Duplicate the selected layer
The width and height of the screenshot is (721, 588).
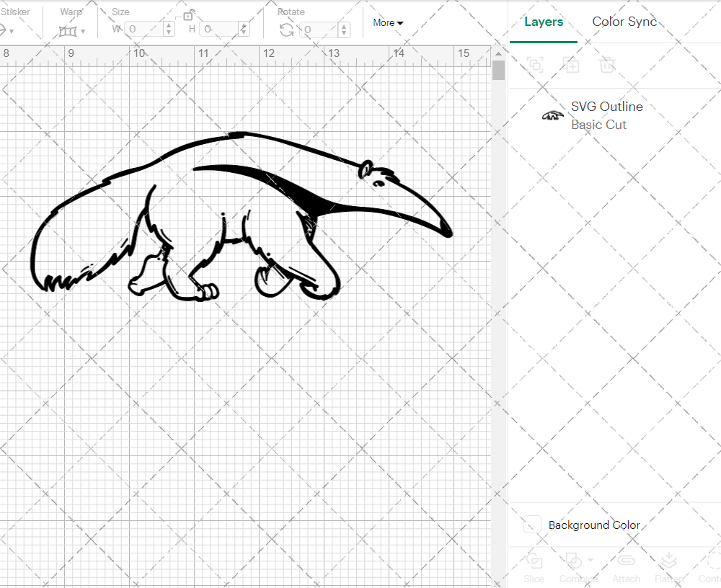tap(572, 66)
